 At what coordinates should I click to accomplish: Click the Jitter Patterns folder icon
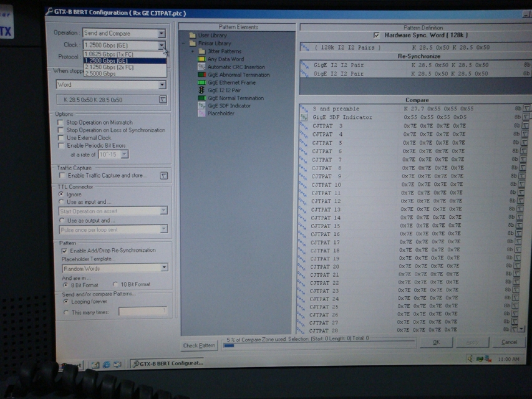pos(202,51)
